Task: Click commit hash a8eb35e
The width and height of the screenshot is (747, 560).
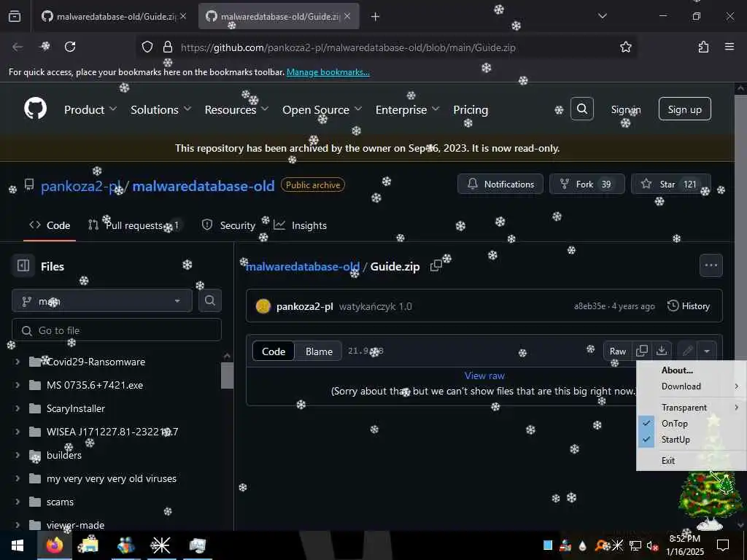Action: (x=589, y=306)
